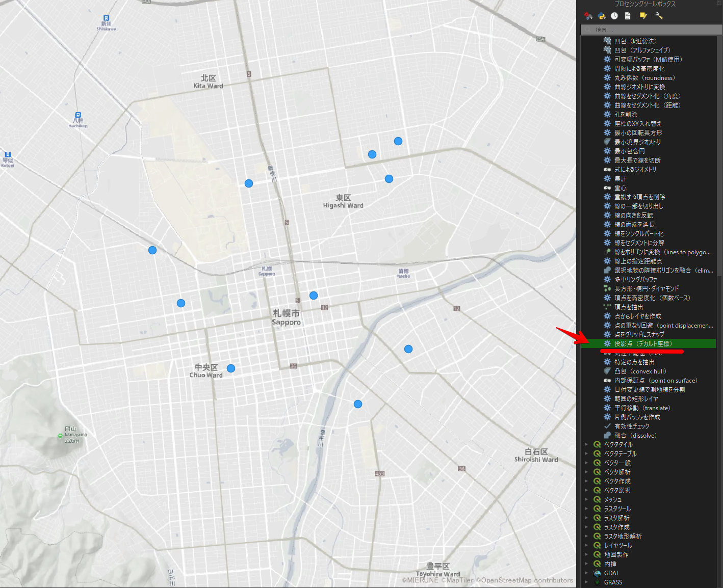Screen dimensions: 723x588
Task: Click the icon beside 融合（dissolve）
Action: click(607, 435)
